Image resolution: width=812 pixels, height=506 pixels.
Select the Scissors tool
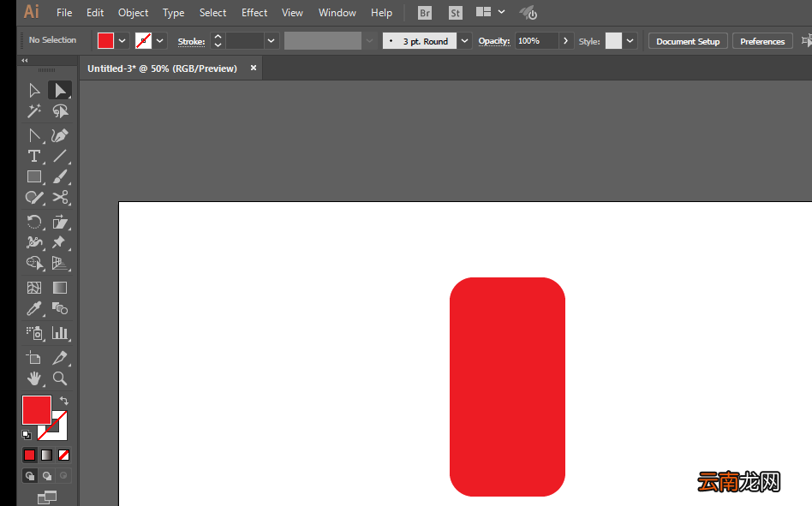[60, 198]
